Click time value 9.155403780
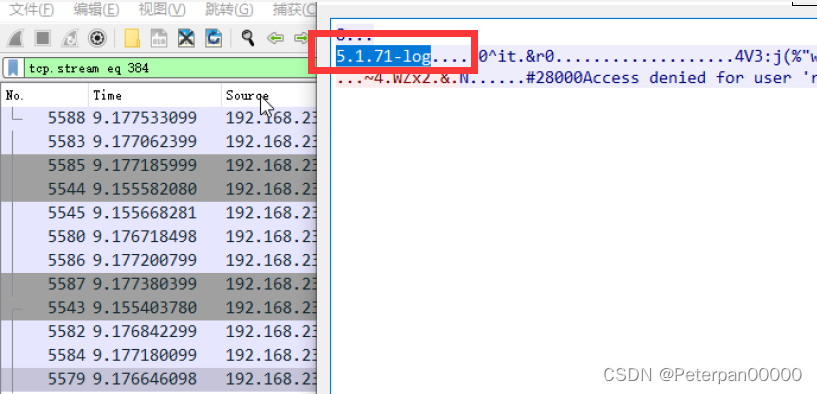This screenshot has height=394, width=817. click(x=145, y=307)
